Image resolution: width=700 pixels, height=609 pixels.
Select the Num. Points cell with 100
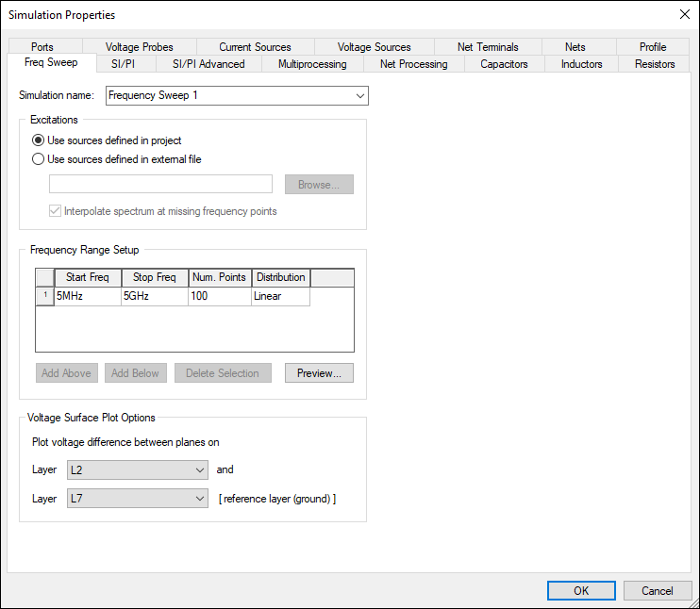[219, 296]
